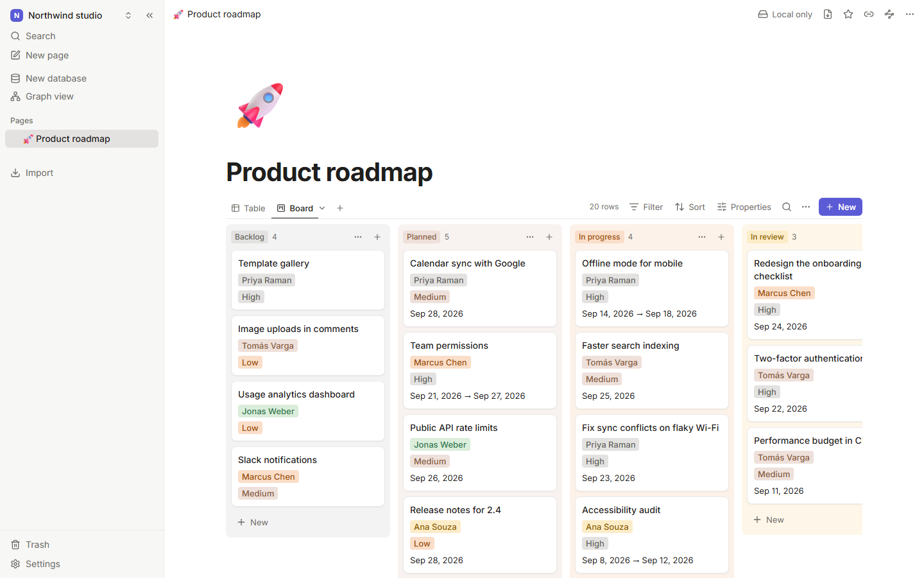Open the Northwind studio workspace switcher
Screen dimensions: 924x578
click(71, 15)
